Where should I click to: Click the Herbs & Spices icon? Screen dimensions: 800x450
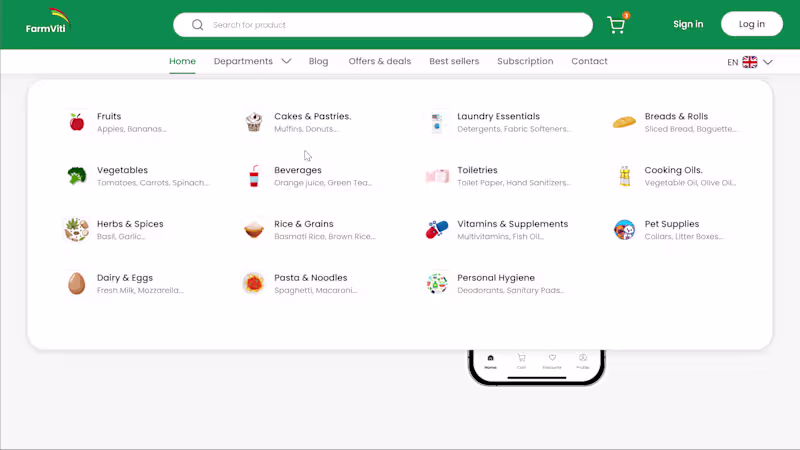[77, 230]
